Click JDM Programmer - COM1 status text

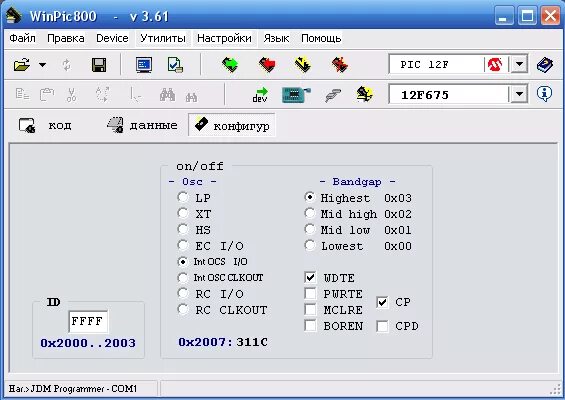coord(73,389)
